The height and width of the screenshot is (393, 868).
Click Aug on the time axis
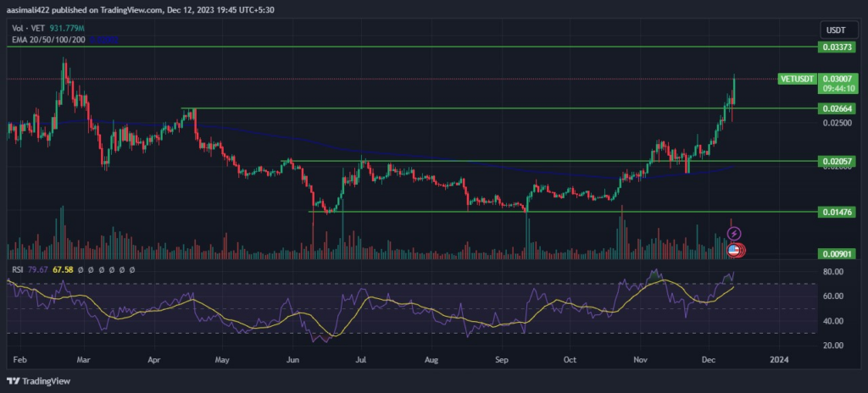(x=431, y=359)
